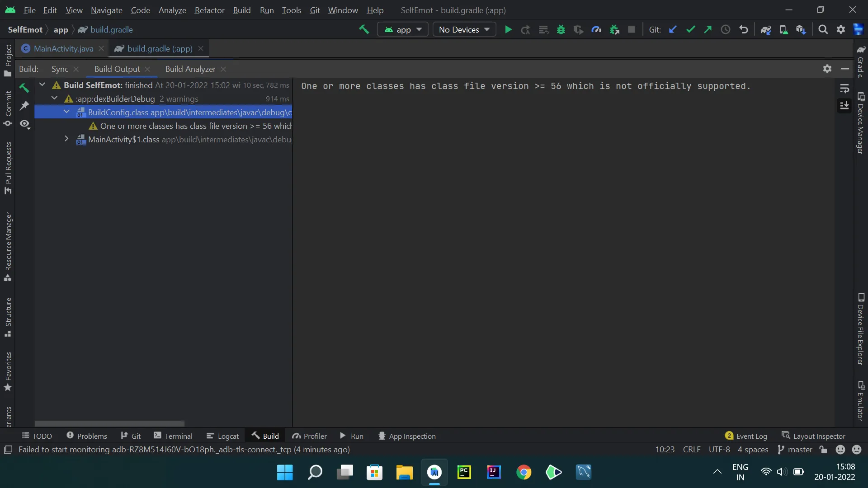Click Build panel settings gear icon

click(827, 69)
